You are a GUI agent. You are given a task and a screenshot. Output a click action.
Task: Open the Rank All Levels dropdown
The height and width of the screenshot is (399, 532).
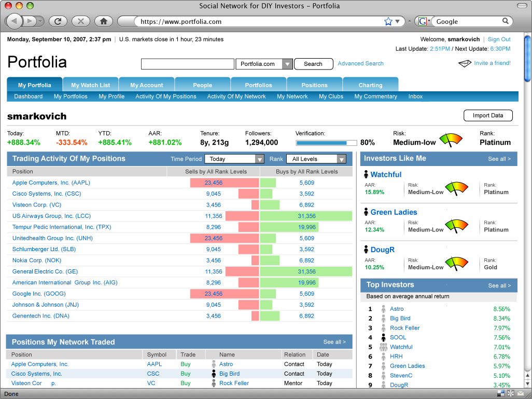316,159
